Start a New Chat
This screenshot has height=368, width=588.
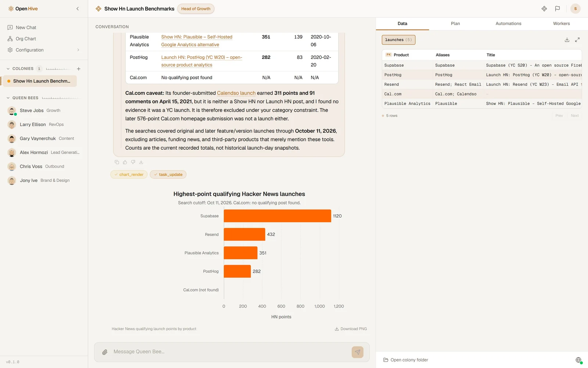click(44, 28)
